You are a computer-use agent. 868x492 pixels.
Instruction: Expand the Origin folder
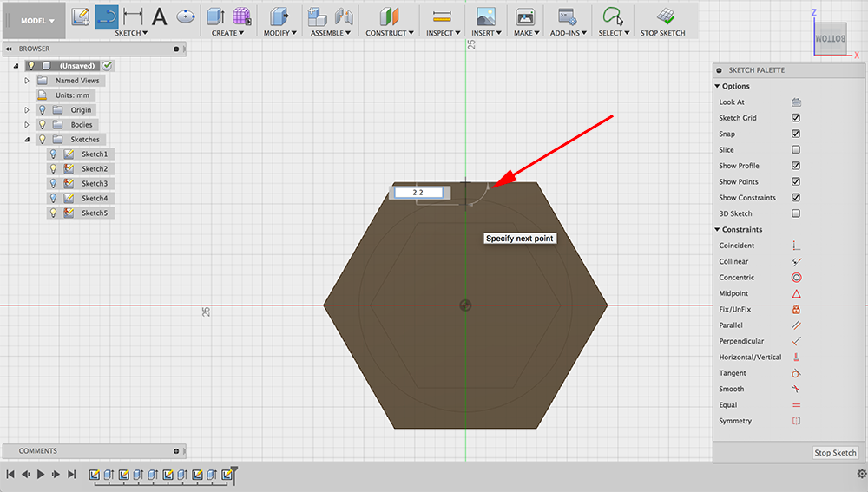click(x=27, y=109)
